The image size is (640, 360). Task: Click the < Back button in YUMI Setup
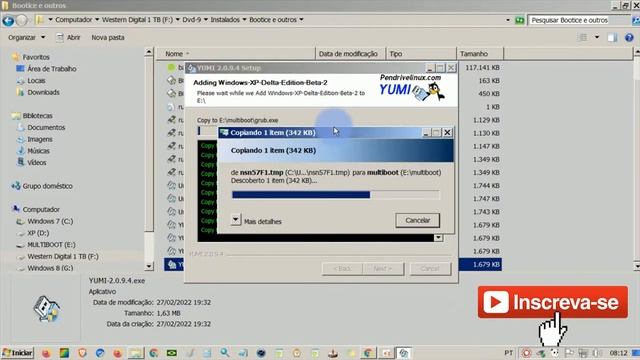(342, 269)
